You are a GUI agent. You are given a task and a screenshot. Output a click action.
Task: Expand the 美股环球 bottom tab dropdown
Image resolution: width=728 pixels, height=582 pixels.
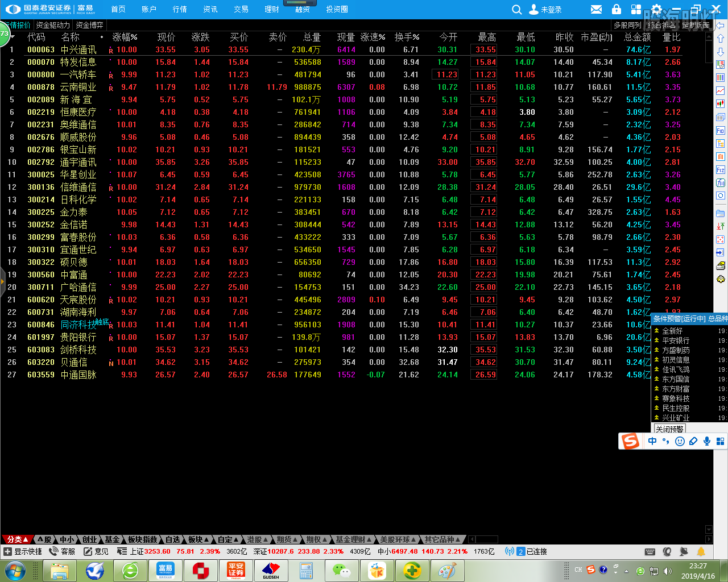(398, 539)
